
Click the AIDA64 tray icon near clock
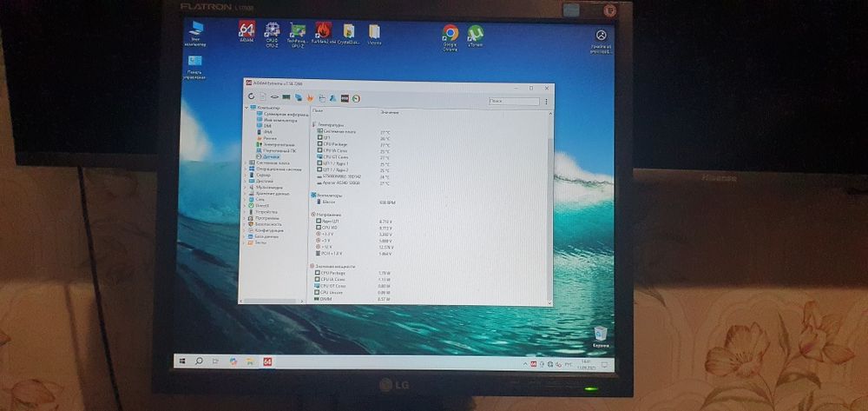point(534,364)
